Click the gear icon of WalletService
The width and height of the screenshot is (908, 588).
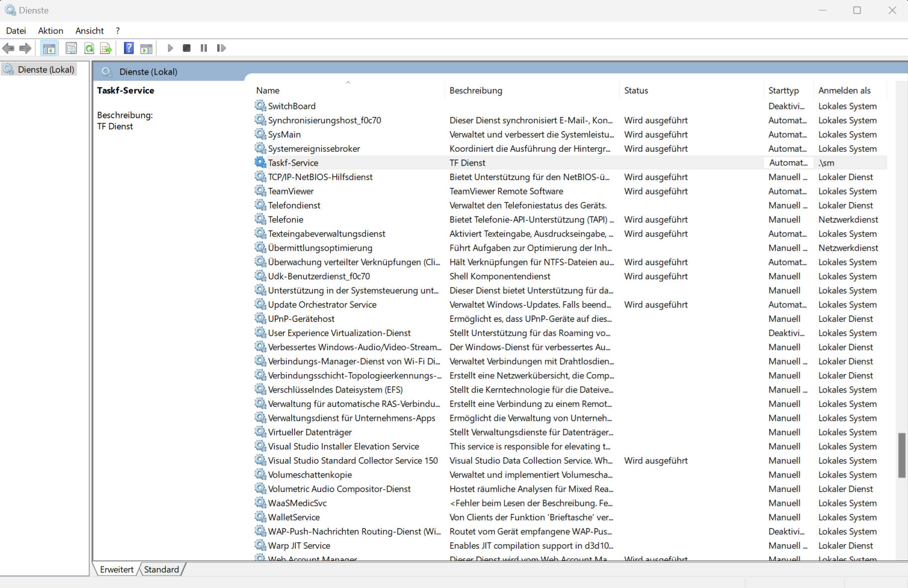[260, 517]
